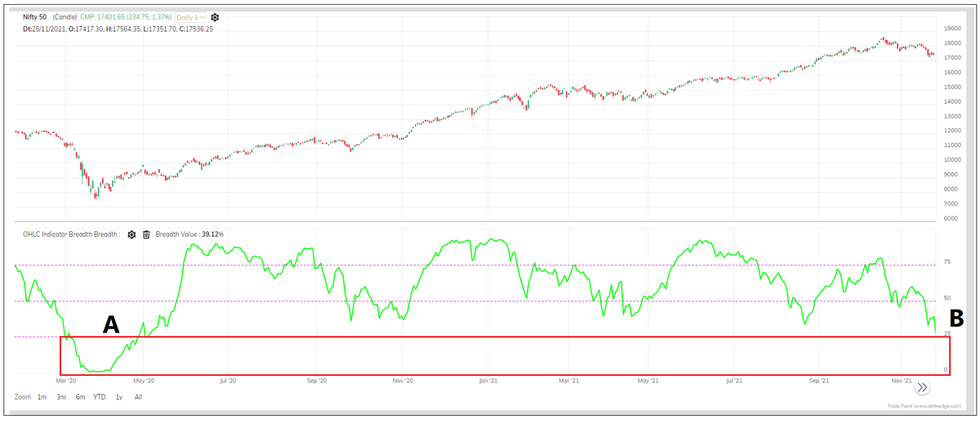Open Nifty 50 chart settings gear

(x=215, y=16)
